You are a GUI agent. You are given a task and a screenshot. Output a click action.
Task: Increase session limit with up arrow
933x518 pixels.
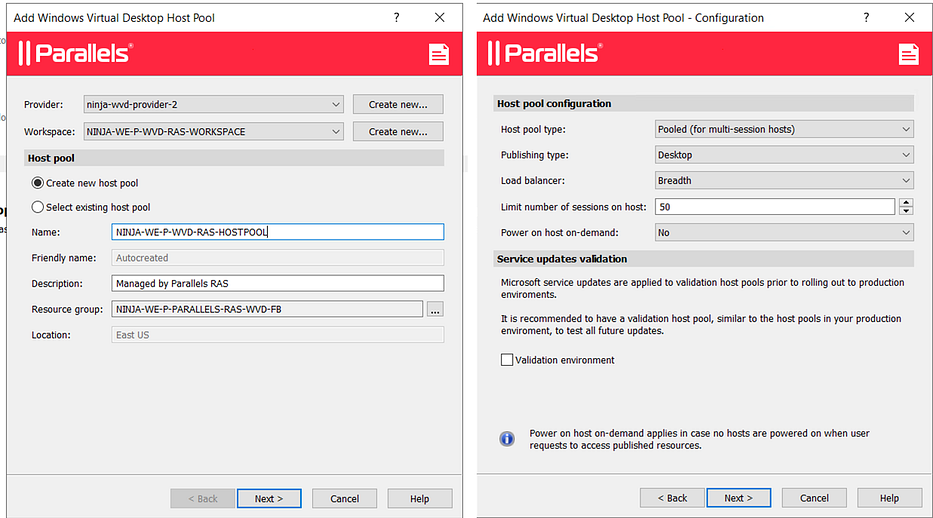point(906,203)
